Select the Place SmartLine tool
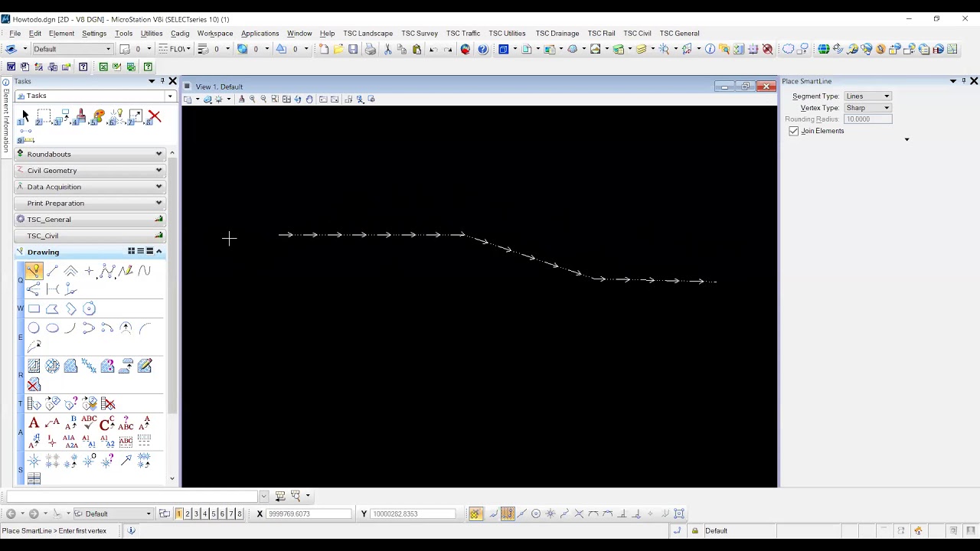The image size is (980, 551). tap(34, 271)
